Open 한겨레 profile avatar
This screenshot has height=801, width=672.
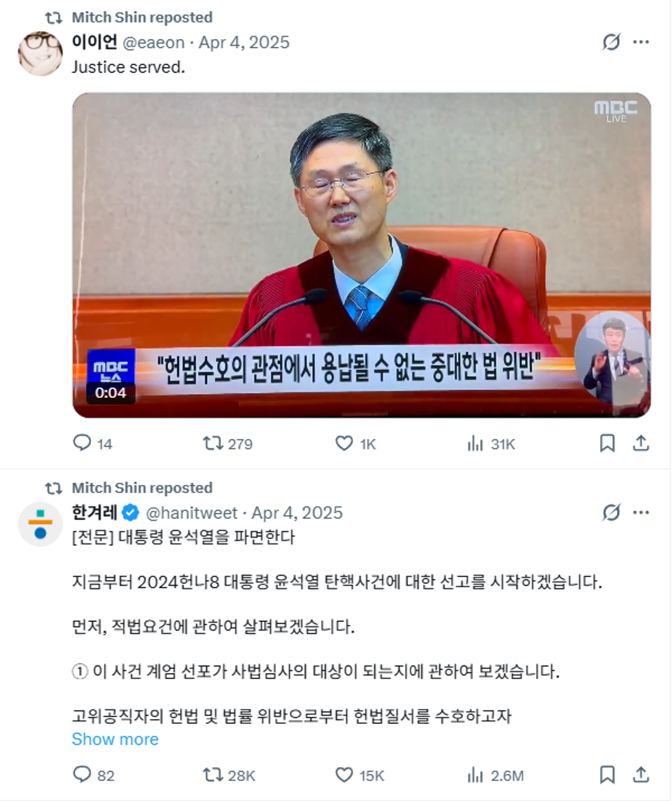(40, 524)
